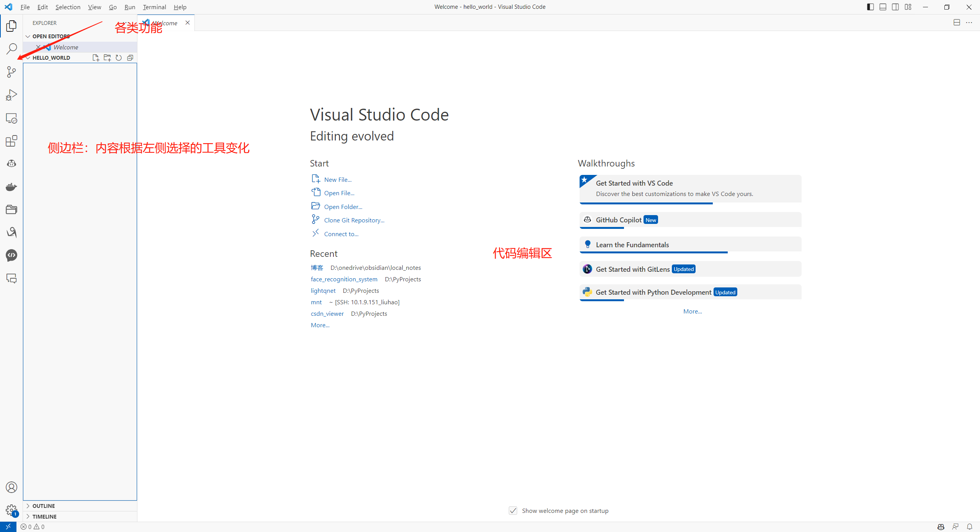
Task: Open recent project lightqnet
Action: (x=323, y=290)
